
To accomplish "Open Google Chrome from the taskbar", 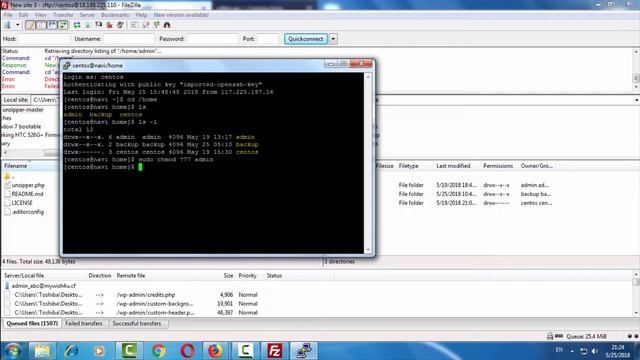I will click(x=158, y=351).
